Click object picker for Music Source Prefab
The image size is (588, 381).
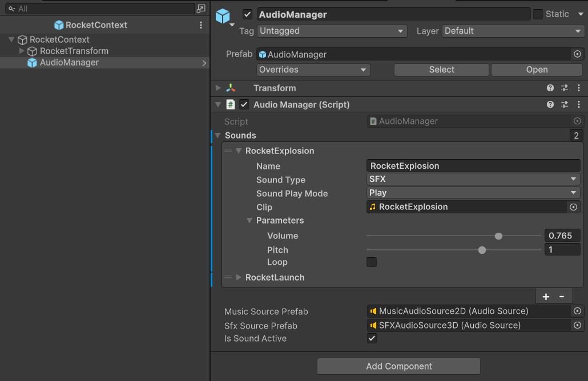coord(577,311)
